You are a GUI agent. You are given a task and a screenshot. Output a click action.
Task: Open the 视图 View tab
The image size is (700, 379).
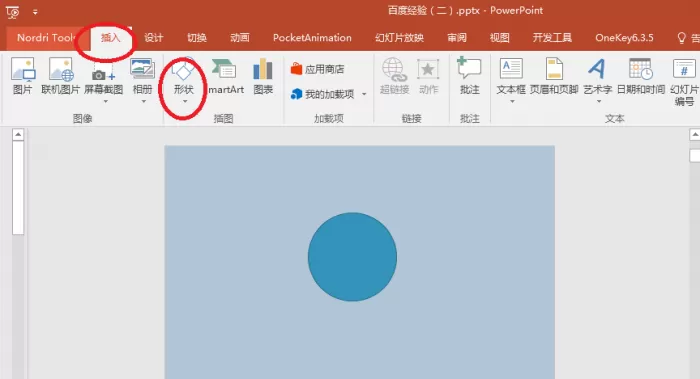pos(500,38)
